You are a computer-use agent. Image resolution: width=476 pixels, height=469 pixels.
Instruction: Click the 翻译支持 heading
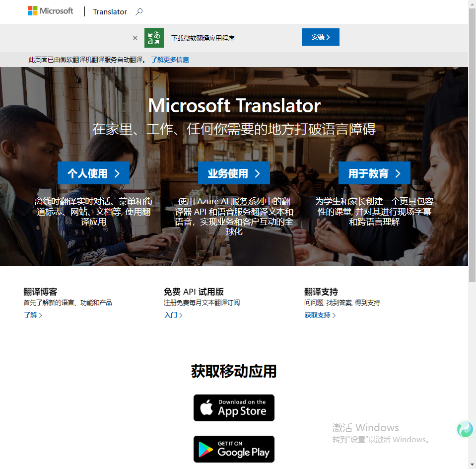point(321,292)
